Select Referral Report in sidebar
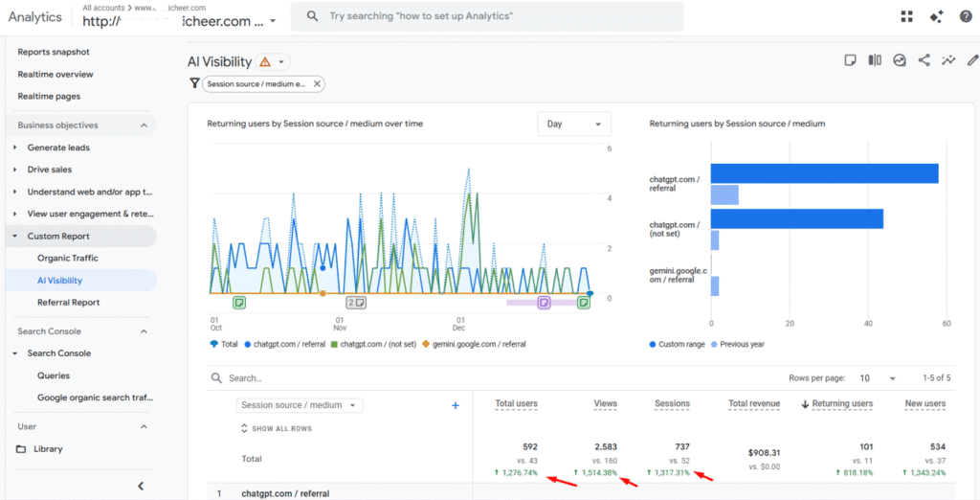980x500 pixels. (x=68, y=302)
